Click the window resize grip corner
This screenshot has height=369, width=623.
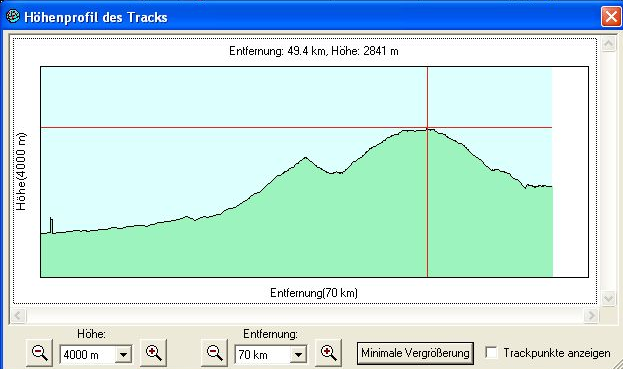coord(617,364)
